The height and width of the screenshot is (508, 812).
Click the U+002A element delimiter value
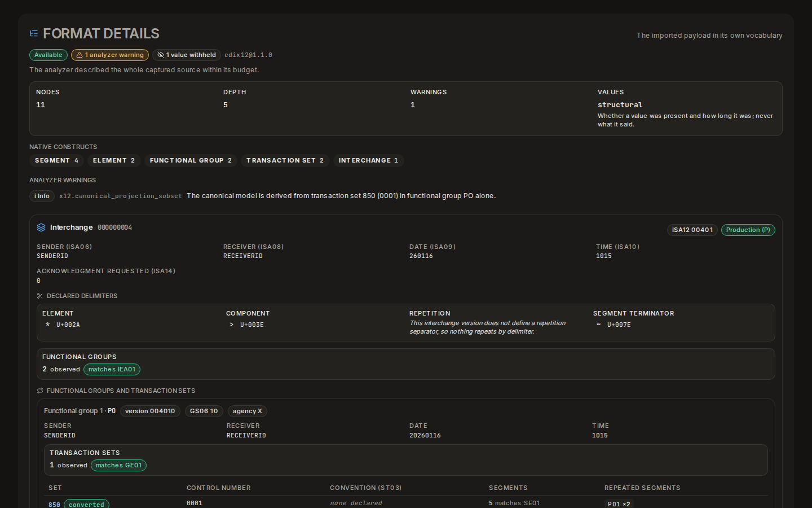68,325
